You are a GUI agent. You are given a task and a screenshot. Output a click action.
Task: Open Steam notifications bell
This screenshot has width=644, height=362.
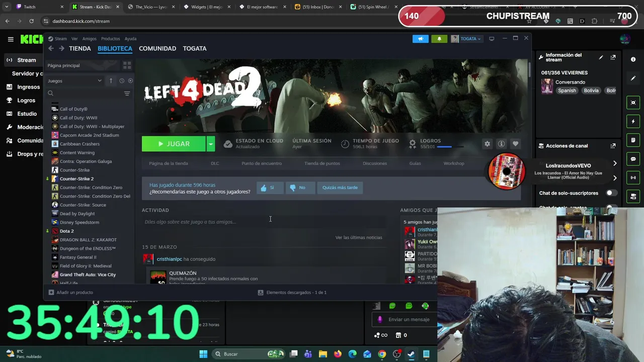pyautogui.click(x=439, y=39)
